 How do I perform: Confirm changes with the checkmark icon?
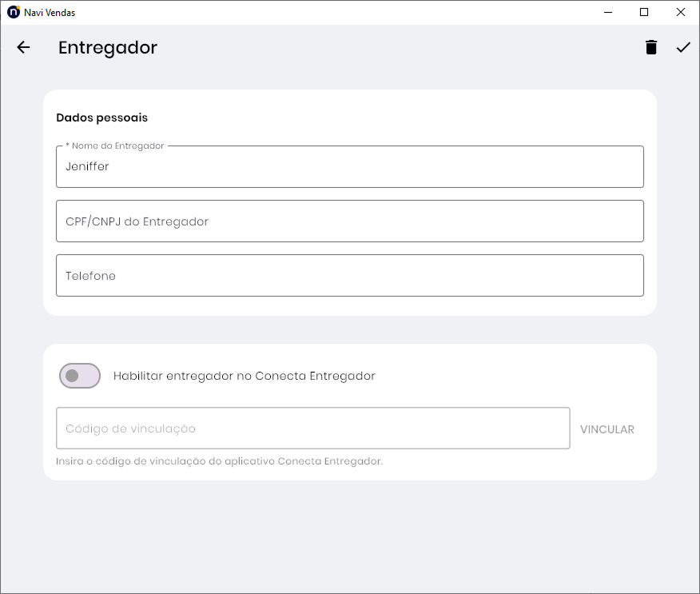click(x=683, y=48)
